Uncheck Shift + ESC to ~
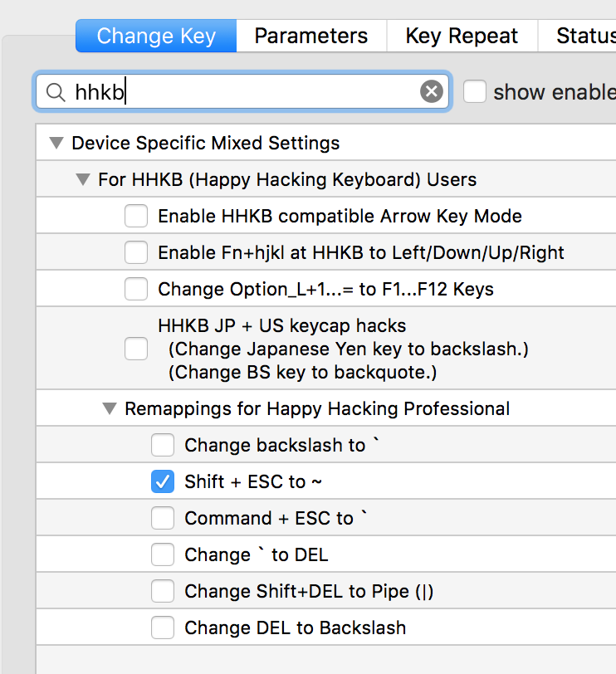The height and width of the screenshot is (674, 616). pyautogui.click(x=163, y=481)
